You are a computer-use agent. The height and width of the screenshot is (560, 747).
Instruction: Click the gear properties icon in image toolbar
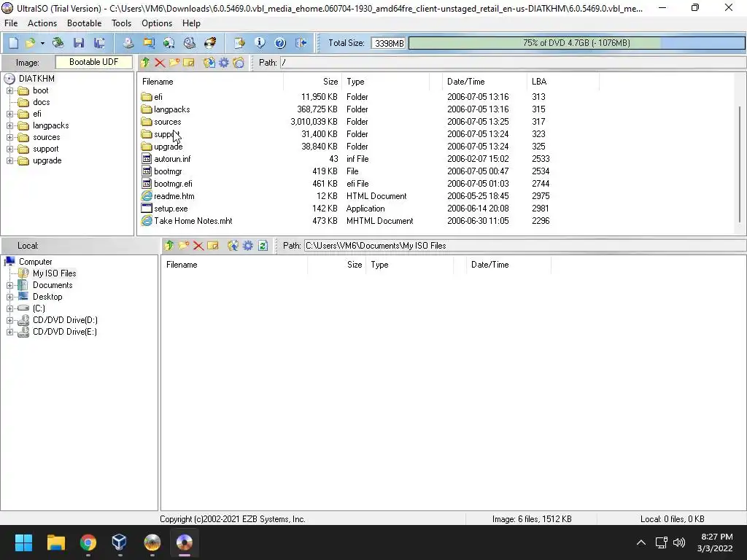tap(223, 63)
